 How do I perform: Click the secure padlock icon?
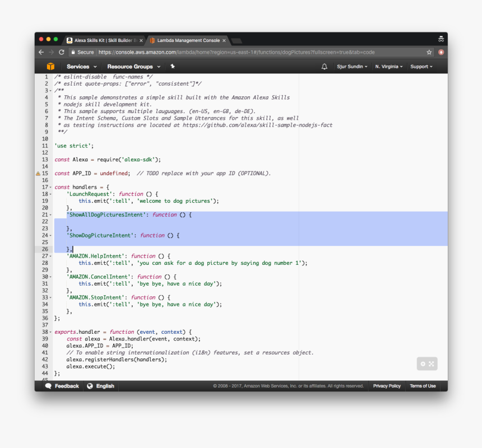tap(73, 52)
